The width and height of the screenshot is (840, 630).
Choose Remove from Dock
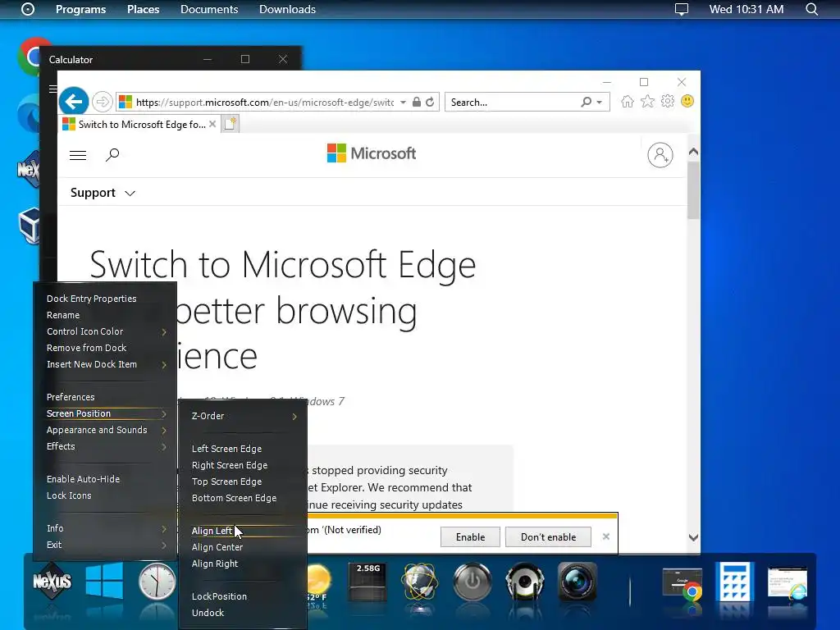[86, 348]
